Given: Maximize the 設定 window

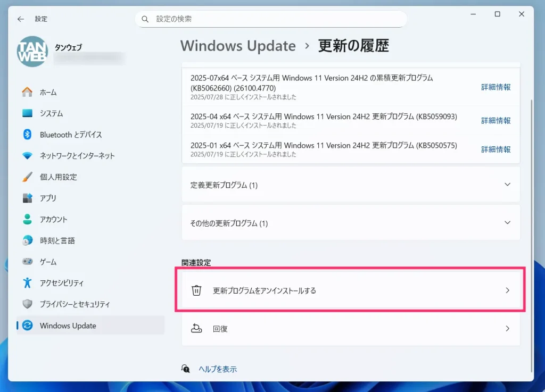Looking at the screenshot, I should [x=498, y=14].
